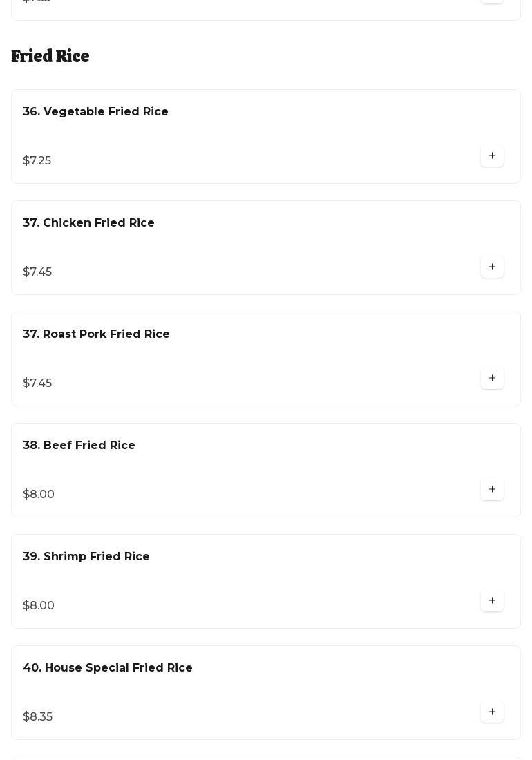Image resolution: width=532 pixels, height=760 pixels.
Task: Add Chicken Fried Rice to cart
Action: [492, 267]
